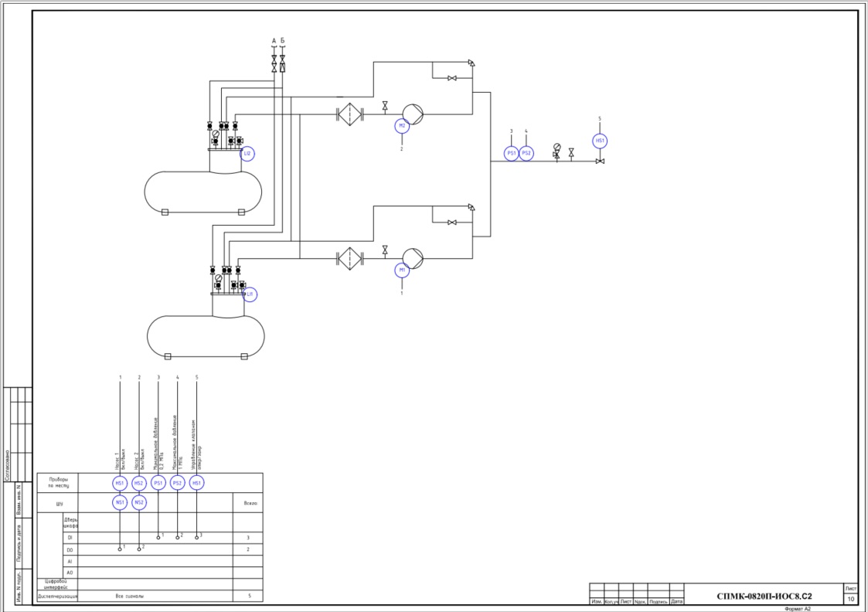The image size is (868, 612).
Task: Click the 'Всего' column header
Action: [x=250, y=504]
